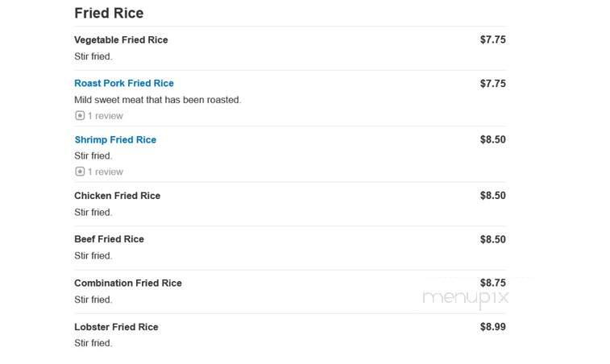
Task: Click the $7.75 price for Vegetable Fried Rice
Action: [x=493, y=39]
